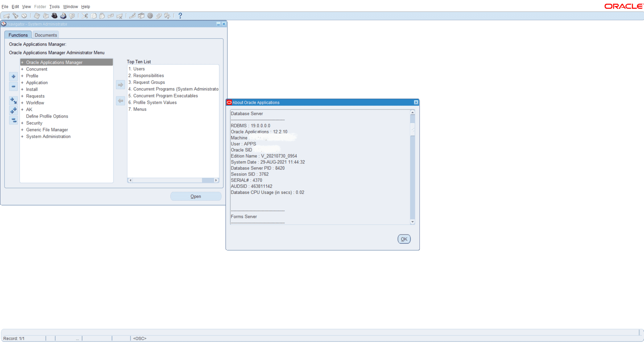Select Concurrent Program Executables in Top Ten List
The image size is (644, 343).
163,96
